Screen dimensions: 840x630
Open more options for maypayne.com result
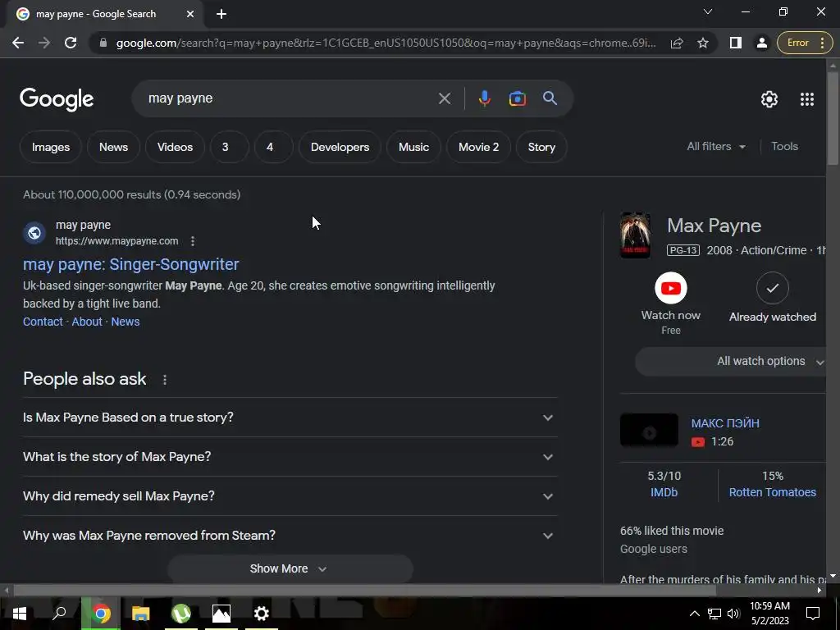point(192,241)
